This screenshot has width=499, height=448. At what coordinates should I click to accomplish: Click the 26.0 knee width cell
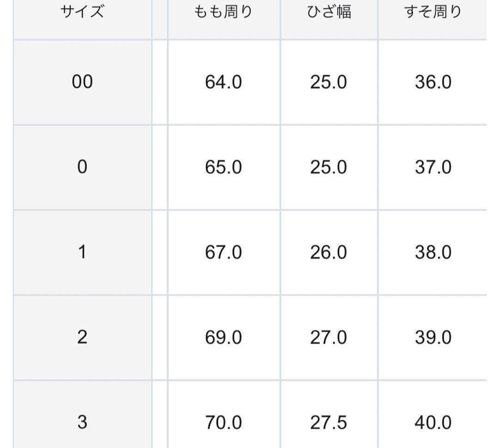coord(329,252)
